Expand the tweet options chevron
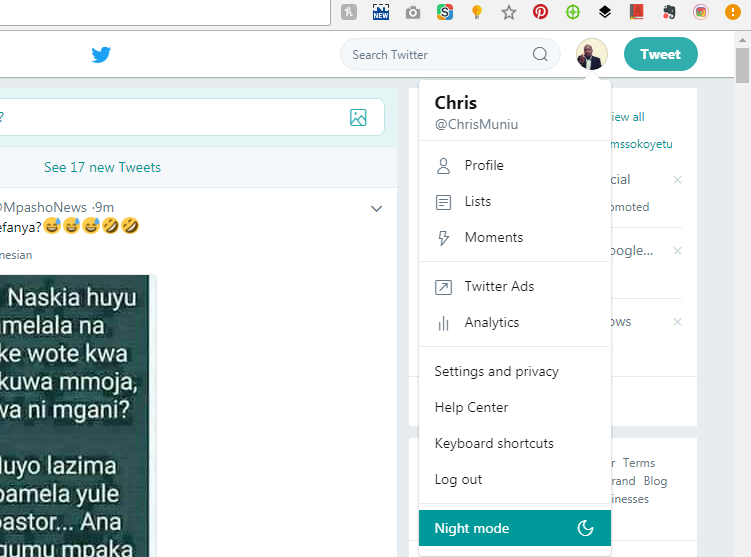Screen dimensions: 751x557 (377, 208)
